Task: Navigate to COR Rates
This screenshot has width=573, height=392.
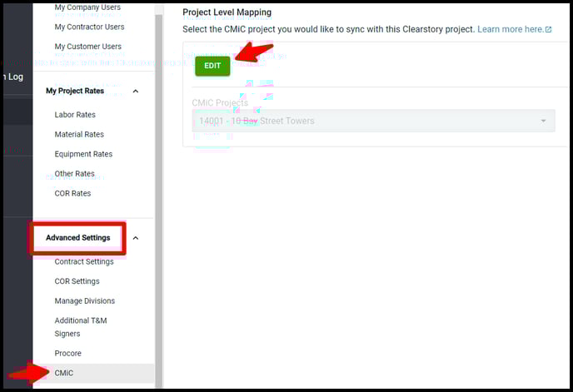Action: (72, 193)
